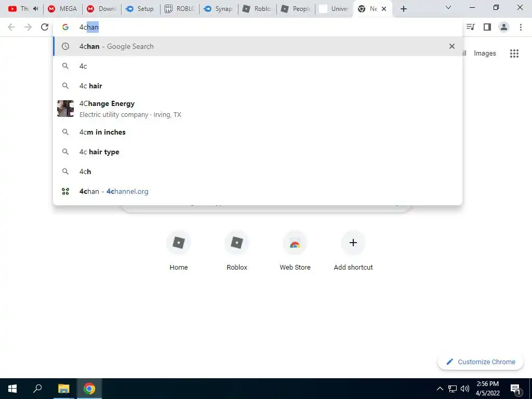The image size is (532, 399).
Task: Select the 4Change Energy suggestion
Action: pos(258,109)
